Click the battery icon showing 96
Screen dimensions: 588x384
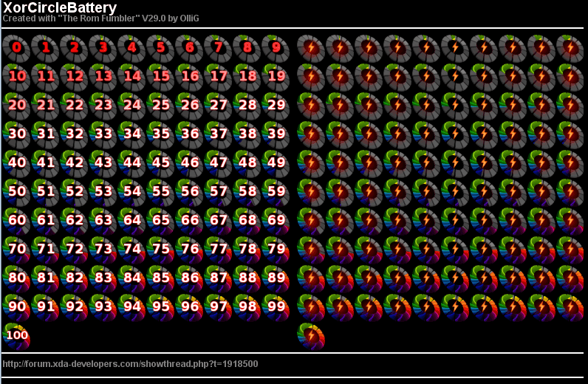point(189,308)
